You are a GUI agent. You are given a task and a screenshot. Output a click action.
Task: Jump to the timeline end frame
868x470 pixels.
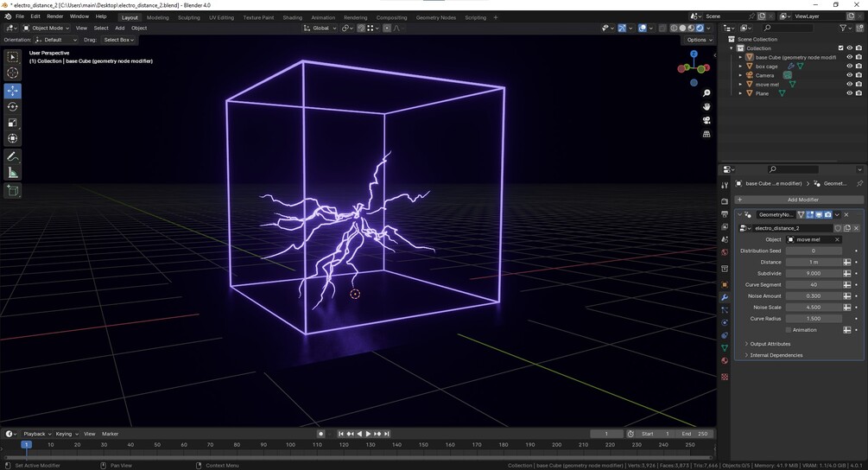pyautogui.click(x=387, y=434)
